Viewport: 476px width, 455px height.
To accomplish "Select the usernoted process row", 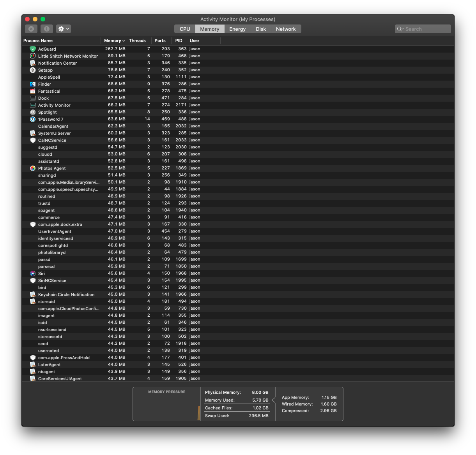I will pyautogui.click(x=238, y=351).
